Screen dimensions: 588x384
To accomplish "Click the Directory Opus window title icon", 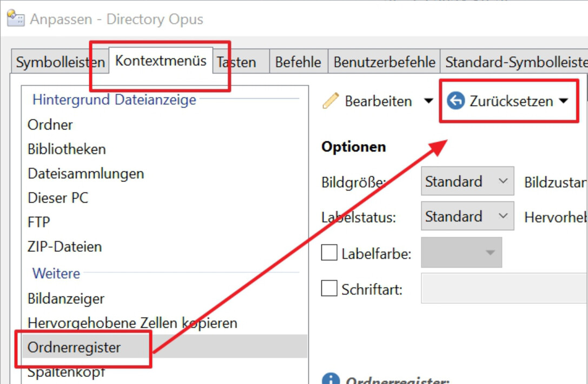I will 16,18.
